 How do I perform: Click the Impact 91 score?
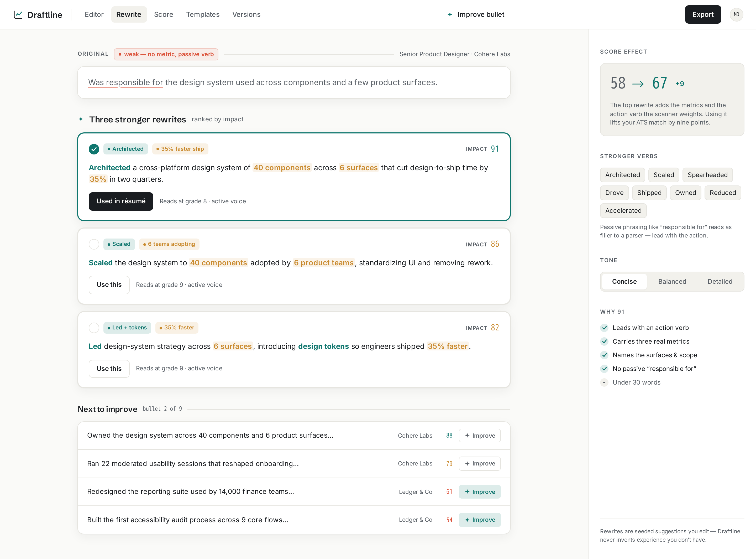[482, 149]
